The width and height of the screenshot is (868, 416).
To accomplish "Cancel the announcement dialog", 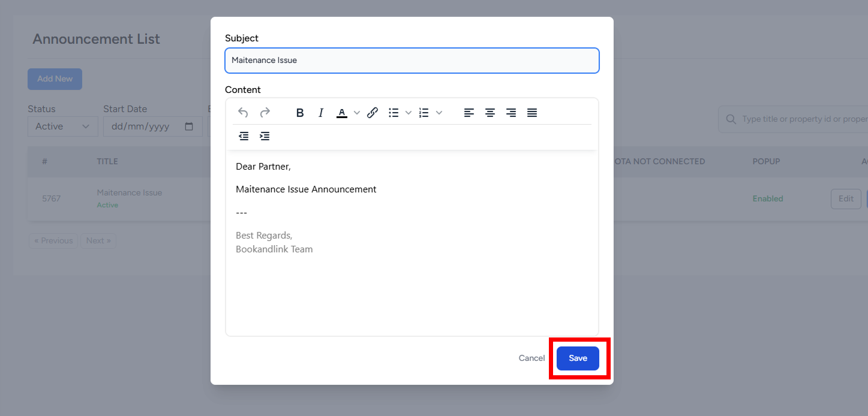I will pyautogui.click(x=531, y=358).
